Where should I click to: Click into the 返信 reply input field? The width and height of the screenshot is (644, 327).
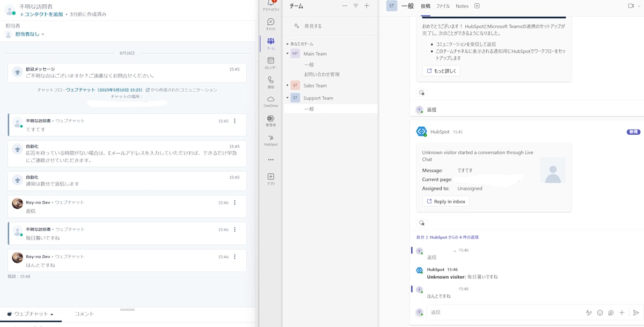(505, 313)
